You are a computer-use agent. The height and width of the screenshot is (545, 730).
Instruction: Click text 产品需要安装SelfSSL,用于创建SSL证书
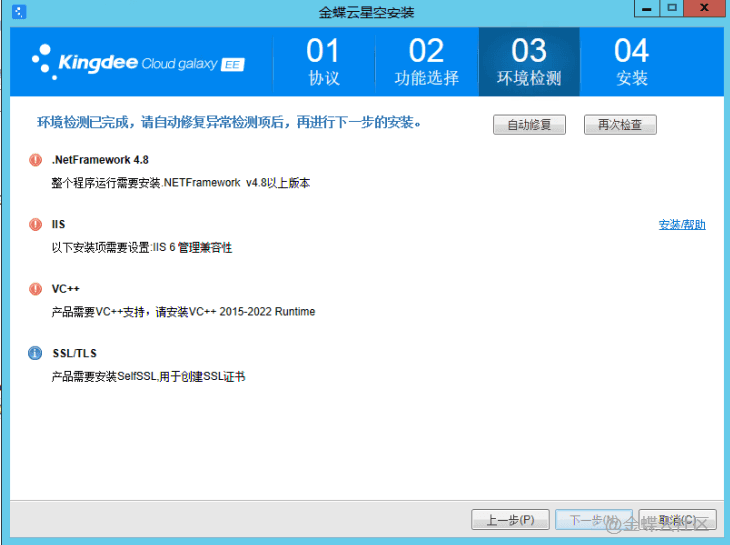[x=148, y=377]
